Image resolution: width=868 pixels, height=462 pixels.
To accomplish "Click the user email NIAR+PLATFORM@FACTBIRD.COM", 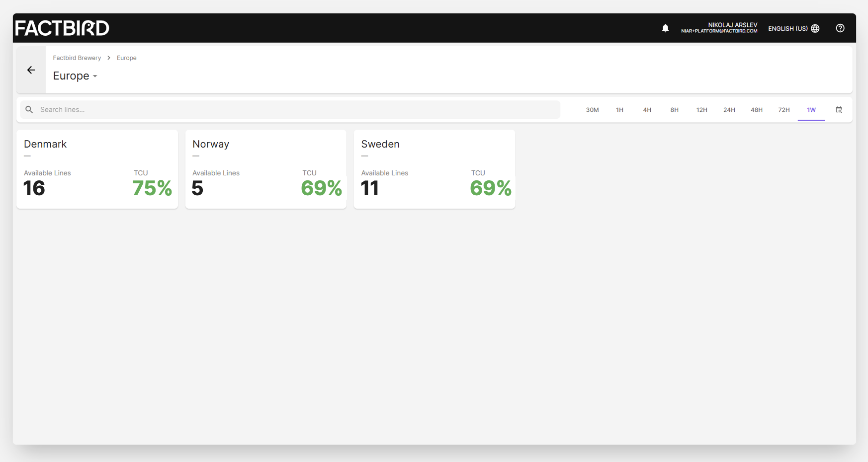I will (x=719, y=31).
